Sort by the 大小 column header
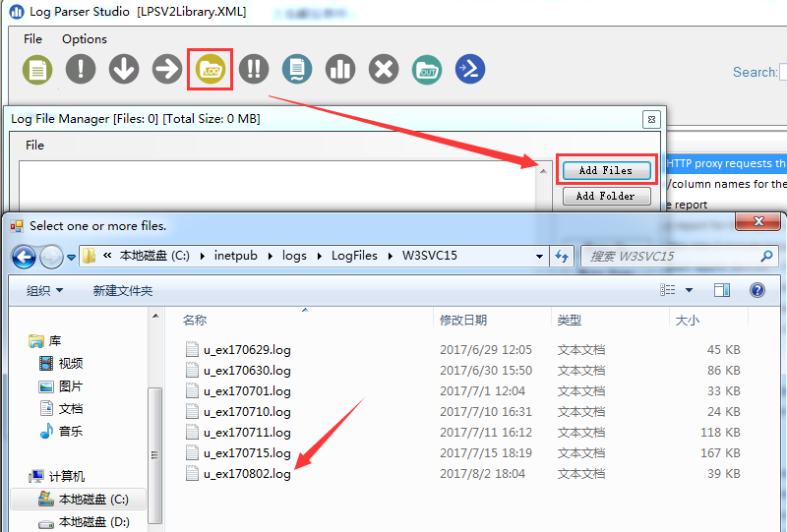The height and width of the screenshot is (532, 787). tap(708, 321)
